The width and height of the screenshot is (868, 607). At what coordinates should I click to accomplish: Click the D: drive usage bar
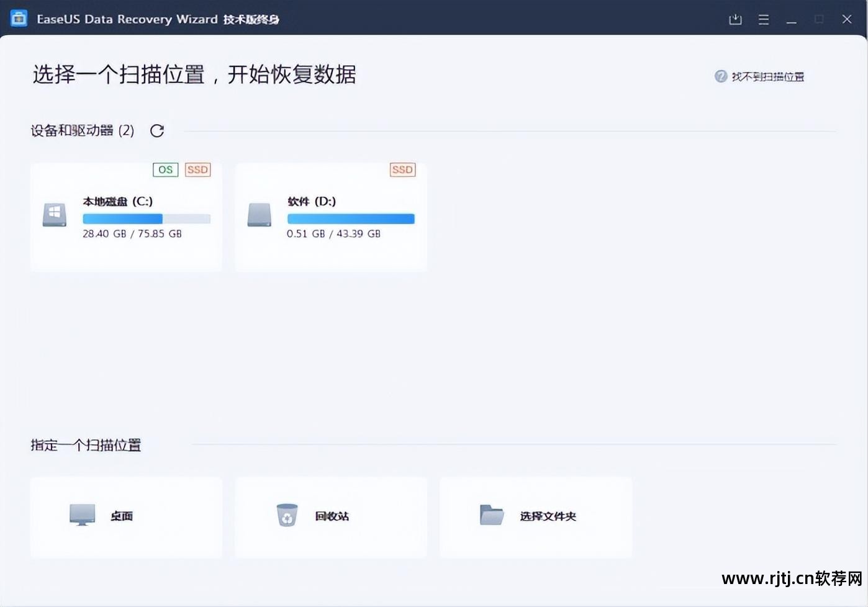tap(351, 218)
